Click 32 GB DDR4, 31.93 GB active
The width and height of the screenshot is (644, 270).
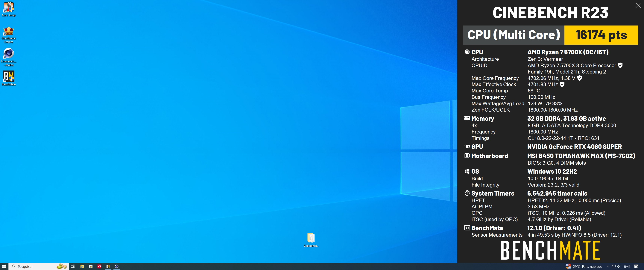(x=566, y=118)
